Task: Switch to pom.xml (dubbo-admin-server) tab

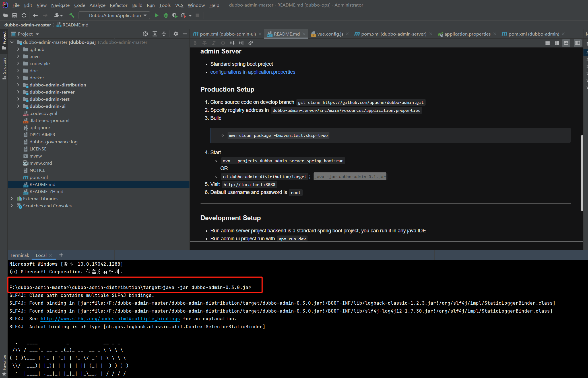Action: [393, 34]
